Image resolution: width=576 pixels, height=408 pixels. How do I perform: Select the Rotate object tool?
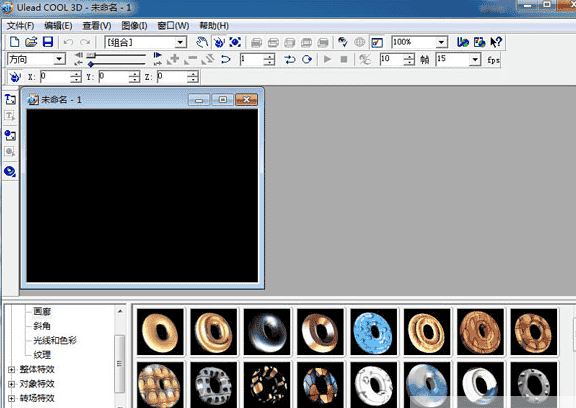pos(219,42)
